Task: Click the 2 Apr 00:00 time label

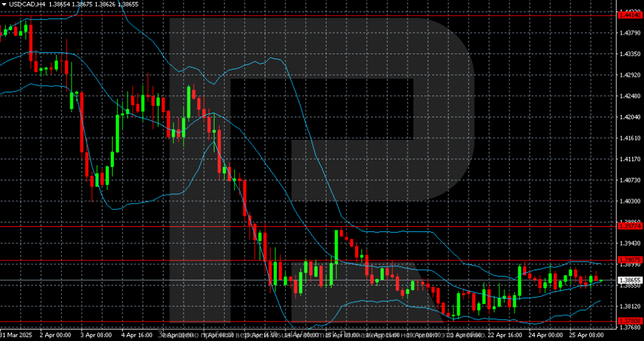Action: coord(55,335)
